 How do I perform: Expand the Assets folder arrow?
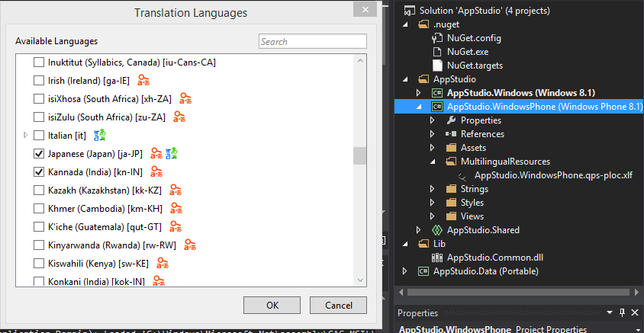tap(432, 148)
